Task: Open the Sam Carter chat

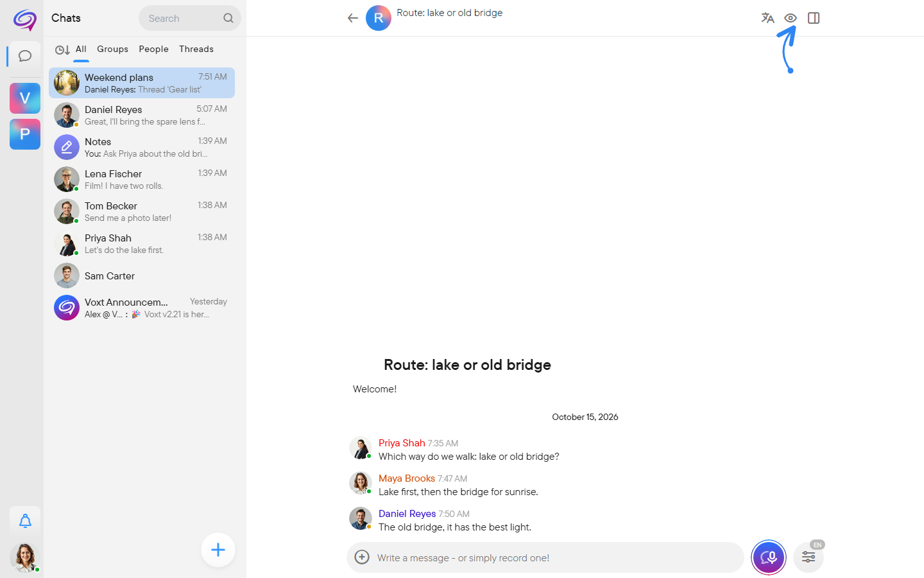Action: coord(142,276)
